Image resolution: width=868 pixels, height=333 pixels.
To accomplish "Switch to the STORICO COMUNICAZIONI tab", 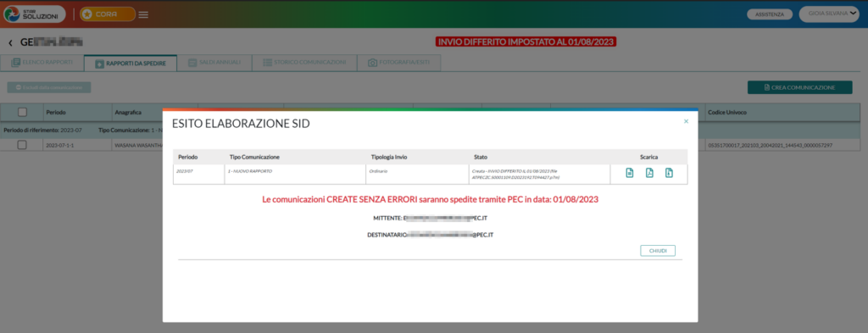I will pos(304,63).
